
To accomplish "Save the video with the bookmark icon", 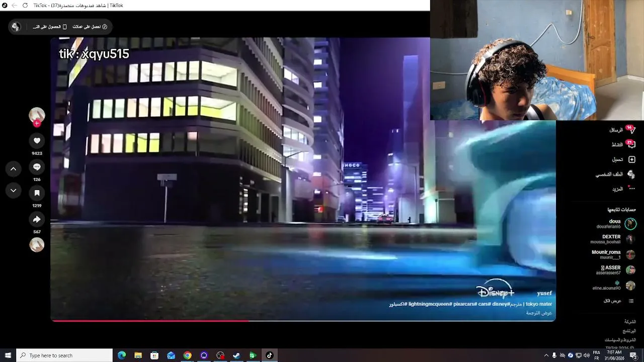I will click(37, 193).
